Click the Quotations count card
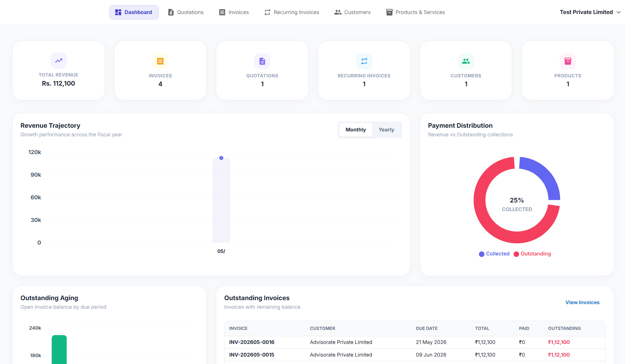 [x=262, y=70]
